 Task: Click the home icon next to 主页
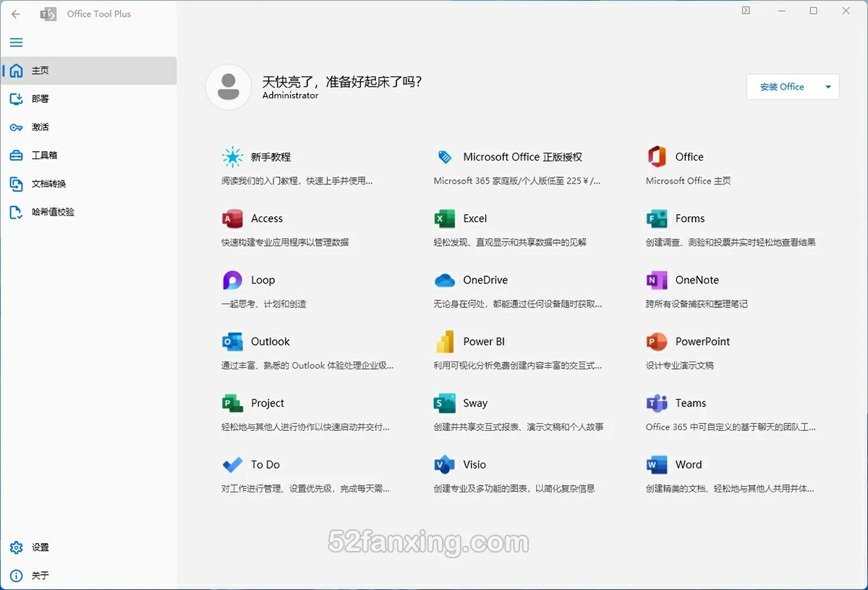point(16,71)
